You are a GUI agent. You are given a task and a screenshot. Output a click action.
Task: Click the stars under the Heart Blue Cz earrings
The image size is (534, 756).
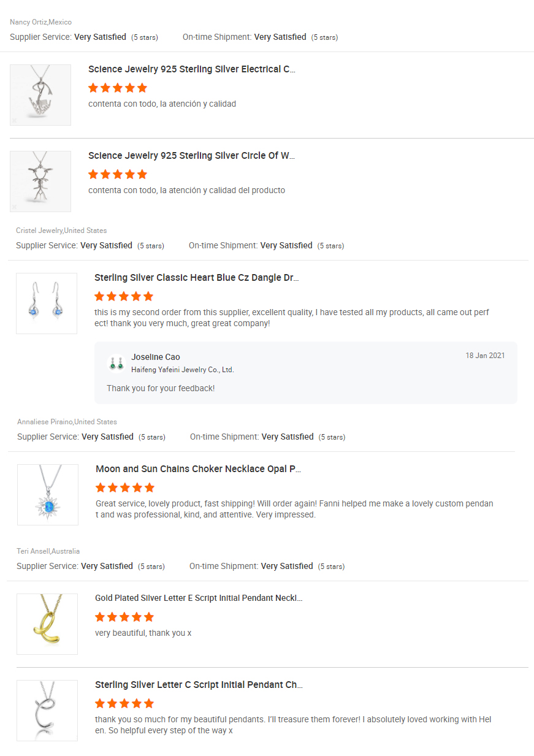coord(124,296)
